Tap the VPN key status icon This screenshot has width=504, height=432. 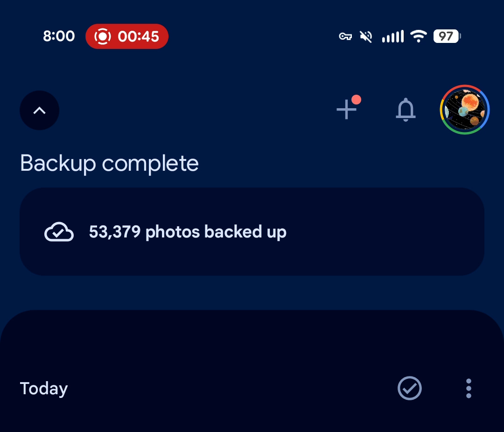(x=345, y=36)
